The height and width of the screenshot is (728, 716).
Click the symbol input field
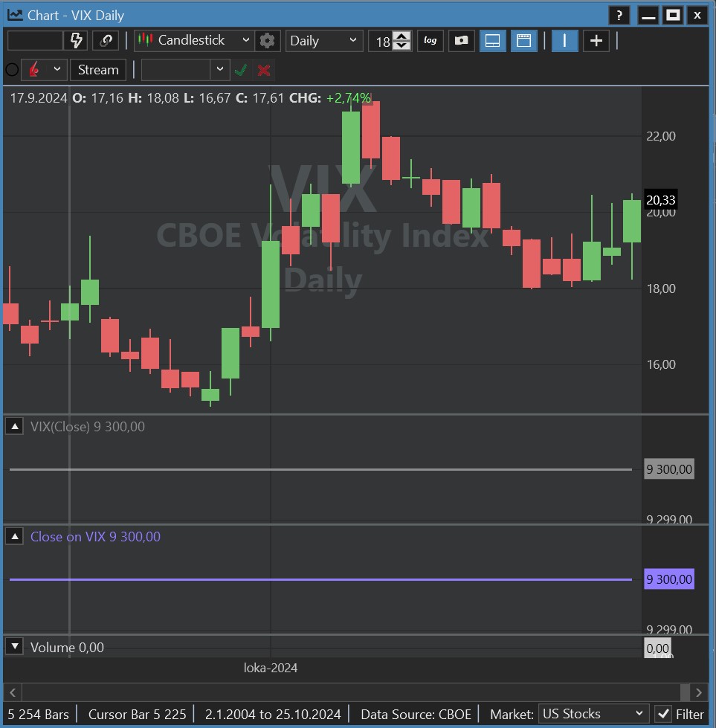point(35,41)
